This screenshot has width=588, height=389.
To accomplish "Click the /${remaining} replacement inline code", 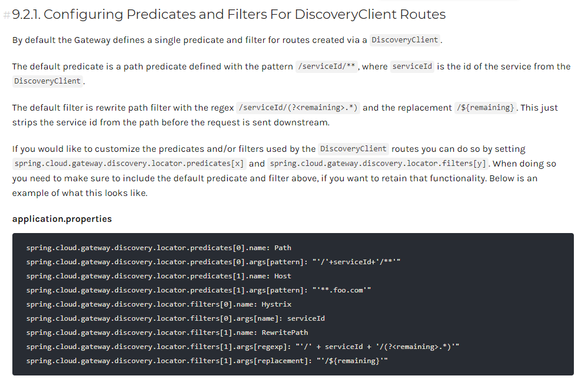I will click(485, 108).
